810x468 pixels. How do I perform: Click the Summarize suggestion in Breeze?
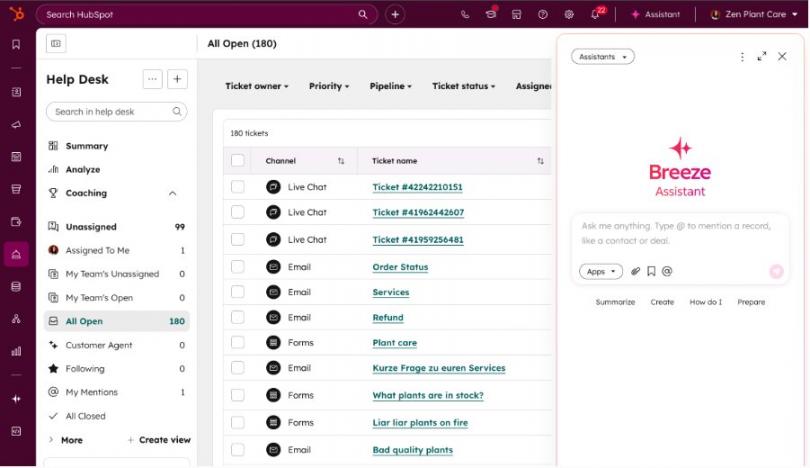click(615, 302)
